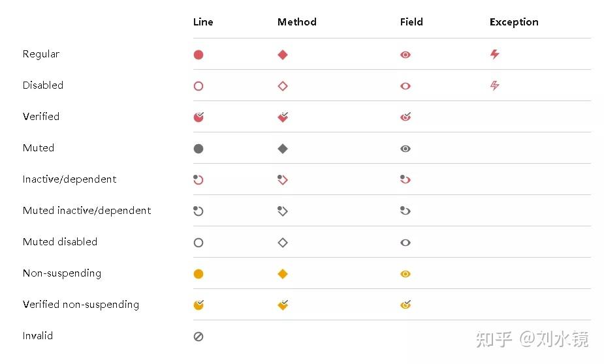Click the Exception column header
The height and width of the screenshot is (364, 604).
coord(514,22)
